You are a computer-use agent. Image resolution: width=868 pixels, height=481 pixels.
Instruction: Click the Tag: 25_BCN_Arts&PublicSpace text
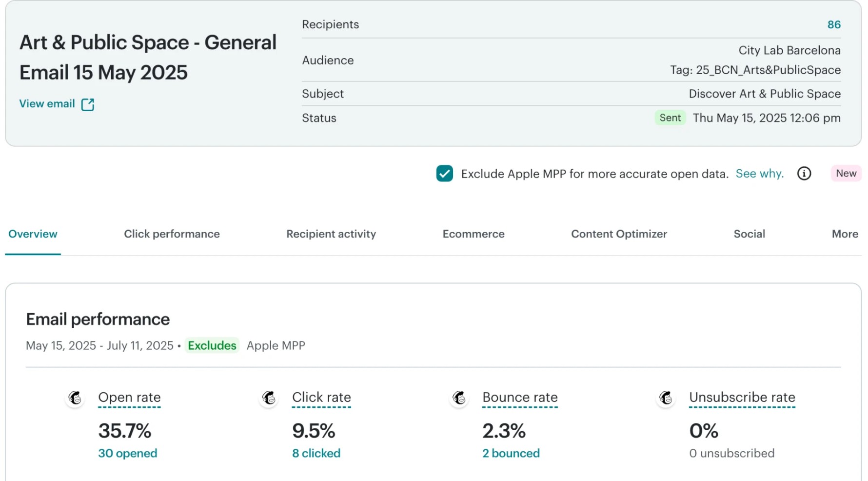point(755,70)
